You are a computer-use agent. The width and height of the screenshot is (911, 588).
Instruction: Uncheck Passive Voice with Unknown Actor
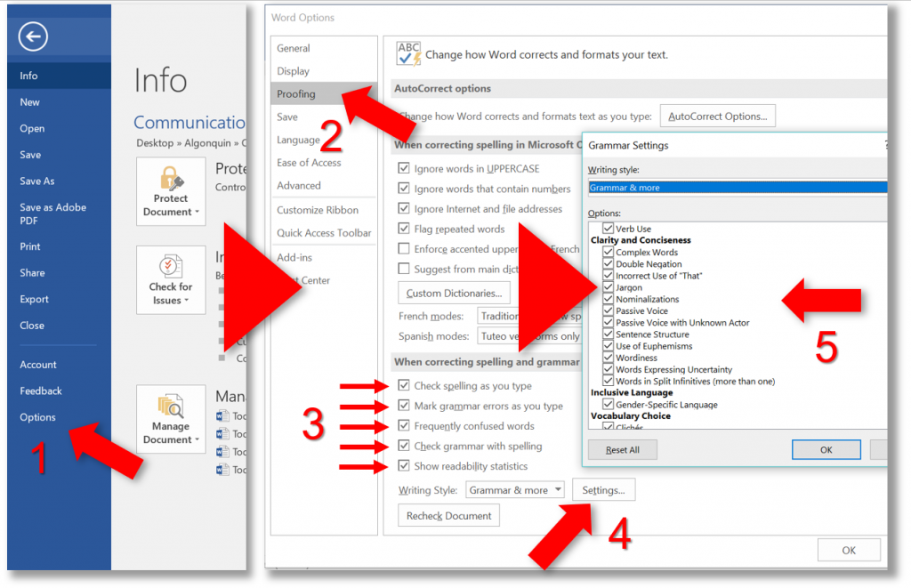tap(609, 322)
